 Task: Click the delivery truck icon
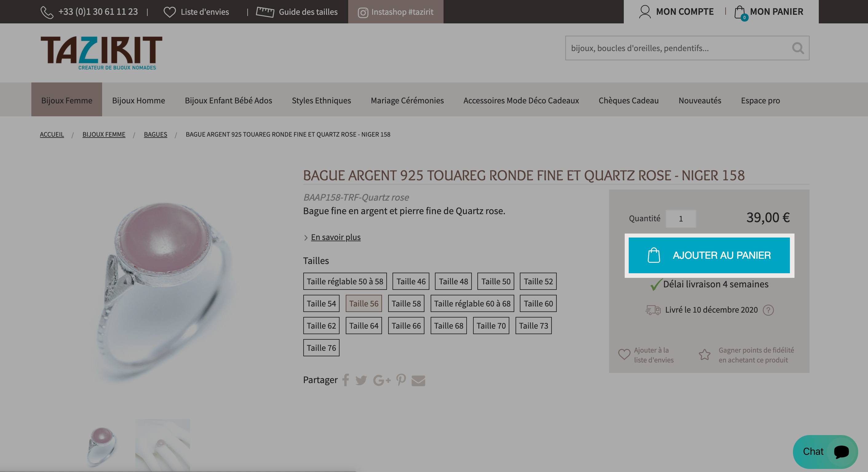653,310
